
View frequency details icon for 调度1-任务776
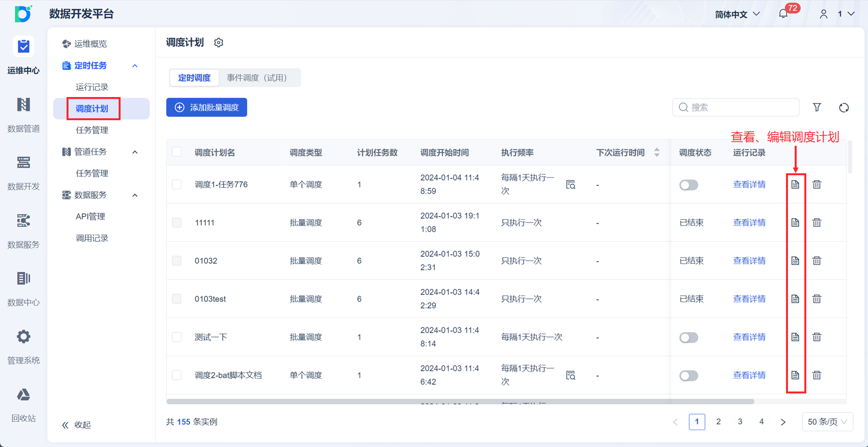coord(571,184)
